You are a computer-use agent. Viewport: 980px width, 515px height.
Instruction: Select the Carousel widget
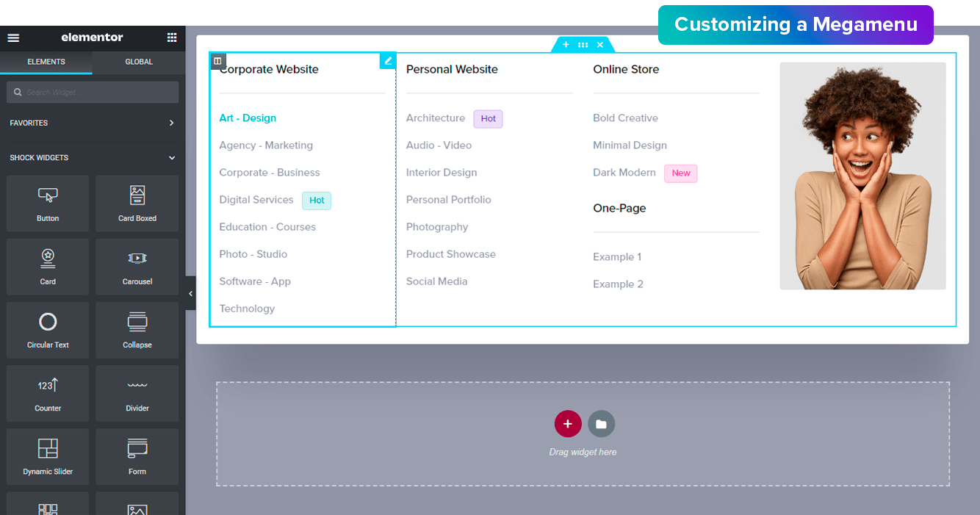[x=137, y=264]
